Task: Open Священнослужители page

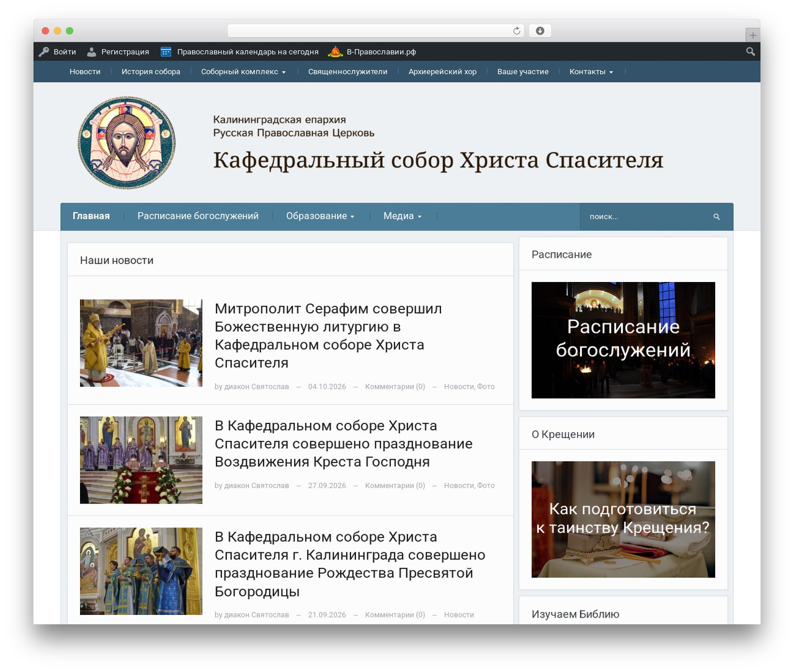Action: click(x=348, y=72)
